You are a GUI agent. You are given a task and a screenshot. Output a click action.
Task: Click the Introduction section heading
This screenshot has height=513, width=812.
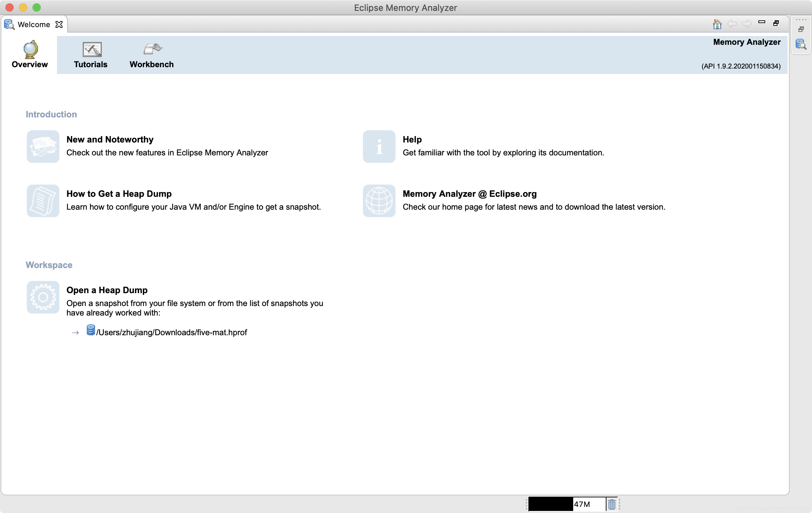(x=51, y=114)
